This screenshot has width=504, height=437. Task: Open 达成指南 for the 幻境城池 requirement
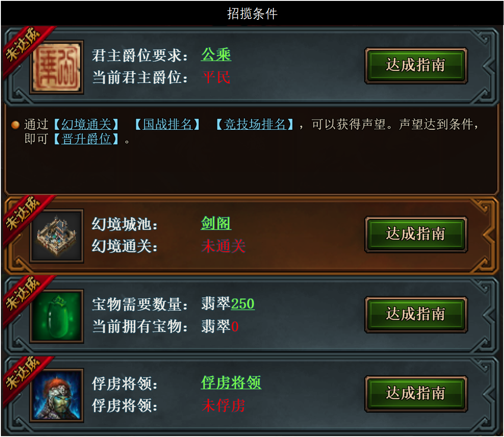point(416,234)
